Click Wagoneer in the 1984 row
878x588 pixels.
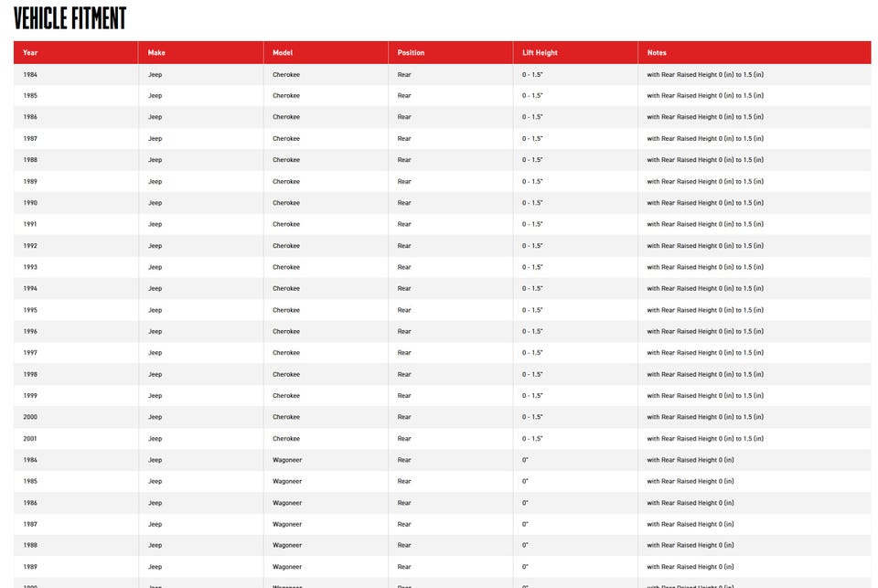point(287,460)
